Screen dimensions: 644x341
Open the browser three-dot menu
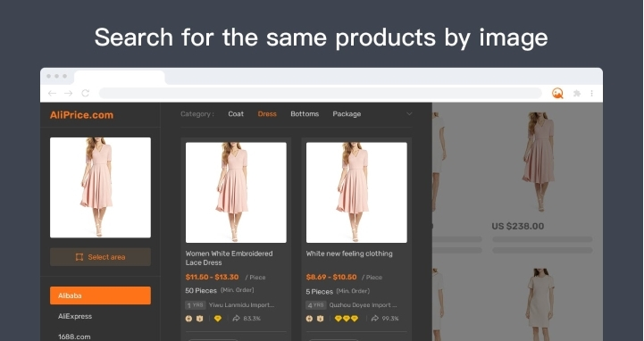(x=591, y=94)
